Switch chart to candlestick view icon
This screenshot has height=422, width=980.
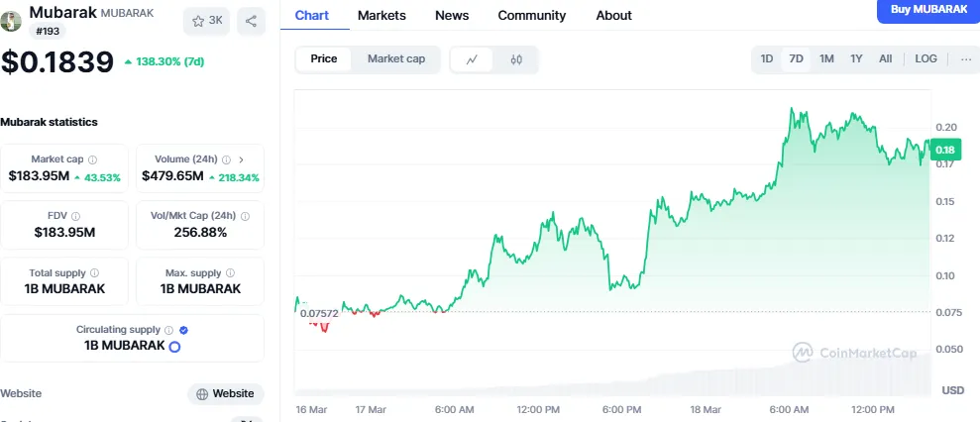[515, 59]
